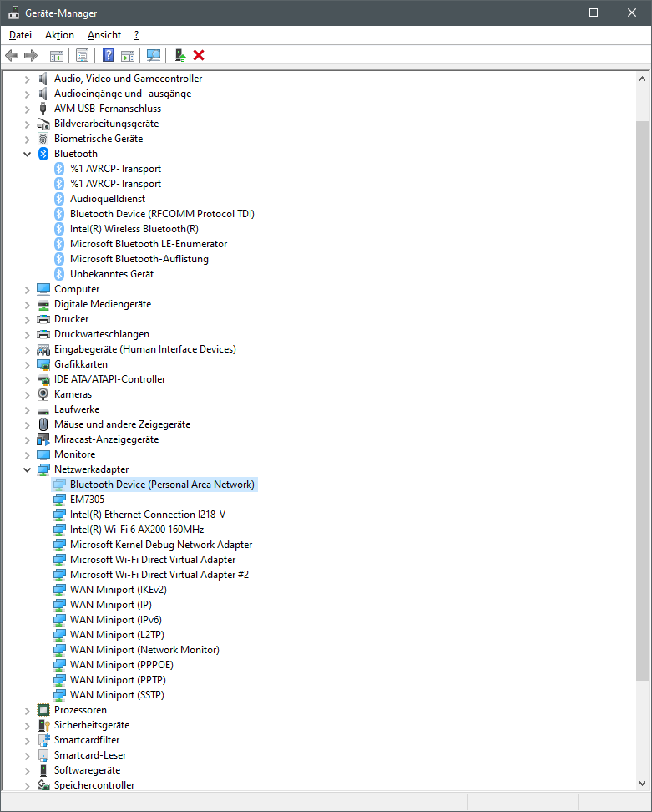This screenshot has width=652, height=812.
Task: Click the Sicherheitsgeräte key icon
Action: coord(43,725)
